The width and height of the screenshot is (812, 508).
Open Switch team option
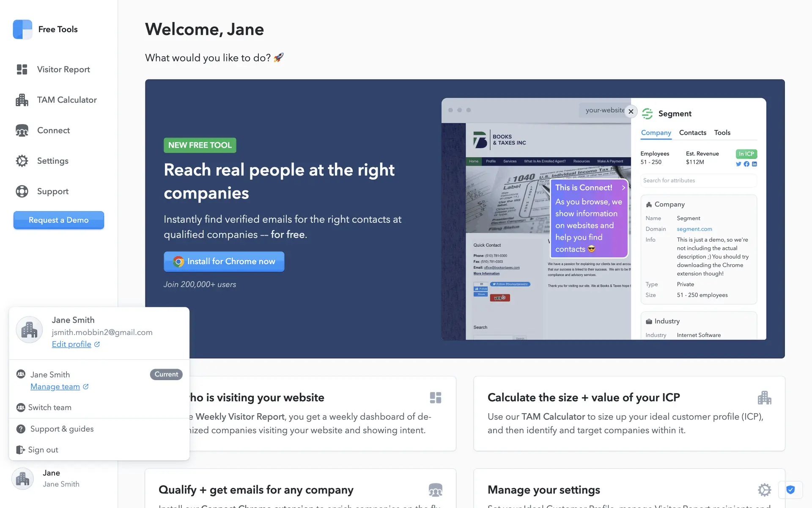point(49,407)
